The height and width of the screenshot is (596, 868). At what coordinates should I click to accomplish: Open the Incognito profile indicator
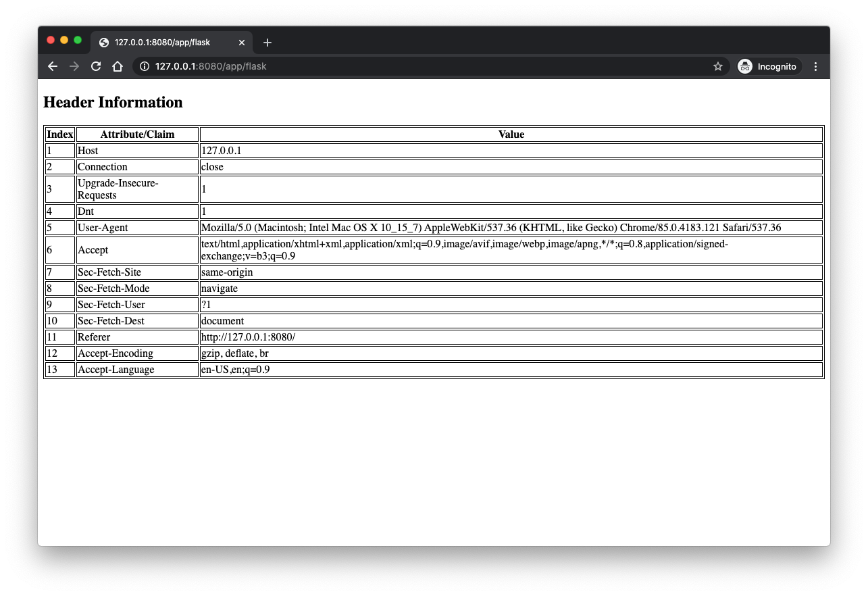pyautogui.click(x=768, y=66)
